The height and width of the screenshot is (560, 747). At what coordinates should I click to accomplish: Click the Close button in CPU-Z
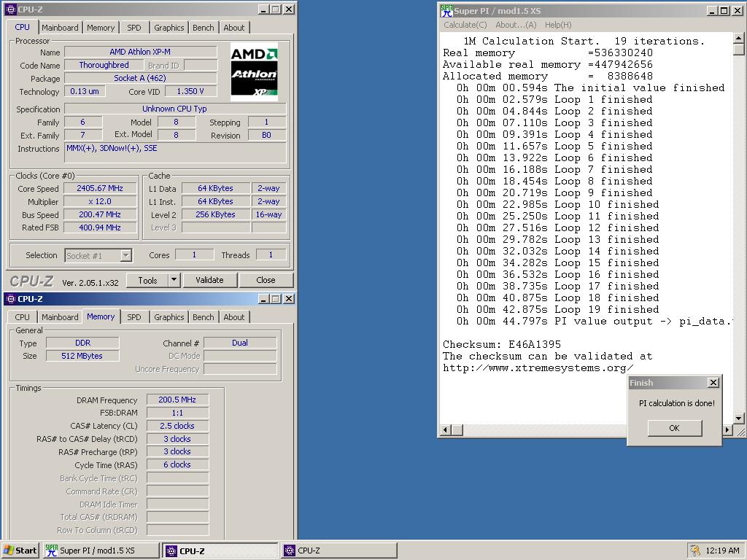click(x=266, y=280)
